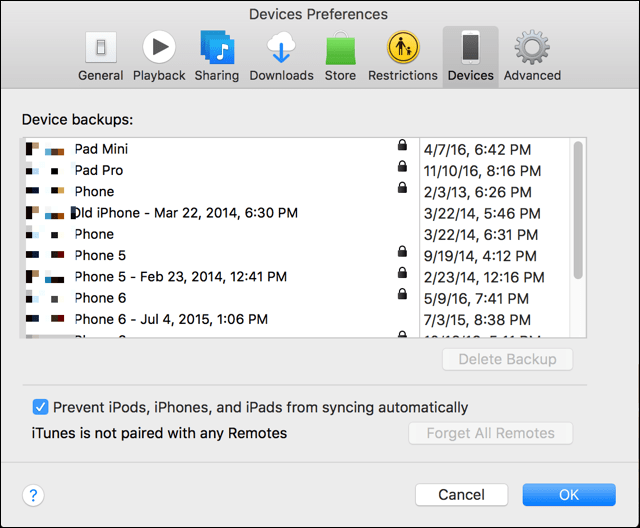Click the date 3/22/14, 5:46 PM
Image resolution: width=640 pixels, height=528 pixels.
482,213
